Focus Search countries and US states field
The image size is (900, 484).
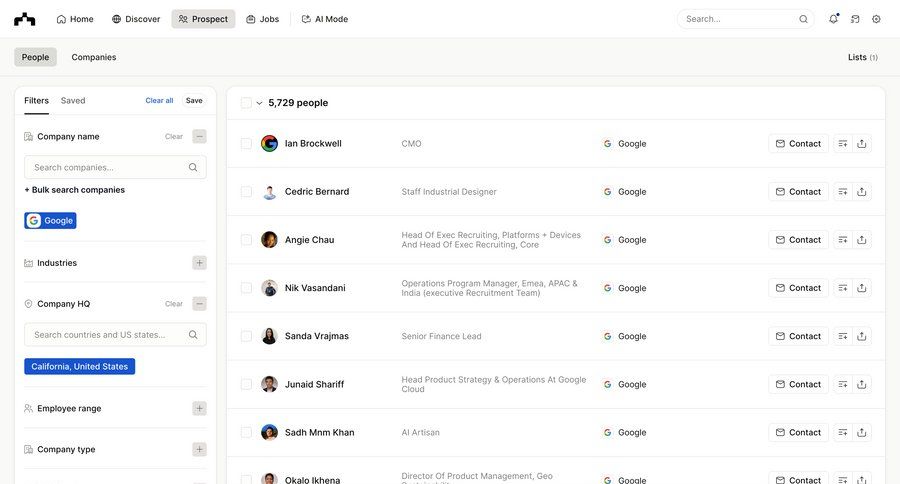115,335
